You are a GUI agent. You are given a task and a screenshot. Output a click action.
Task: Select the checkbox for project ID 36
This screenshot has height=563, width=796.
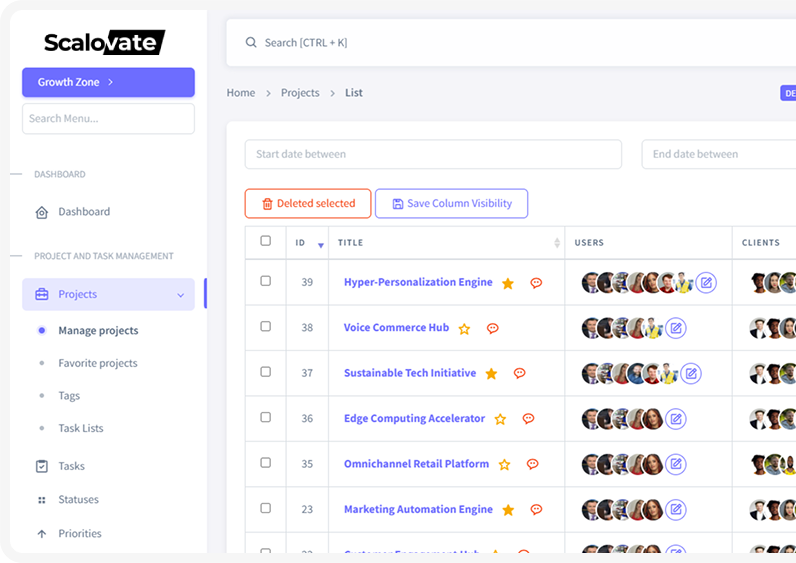click(265, 417)
